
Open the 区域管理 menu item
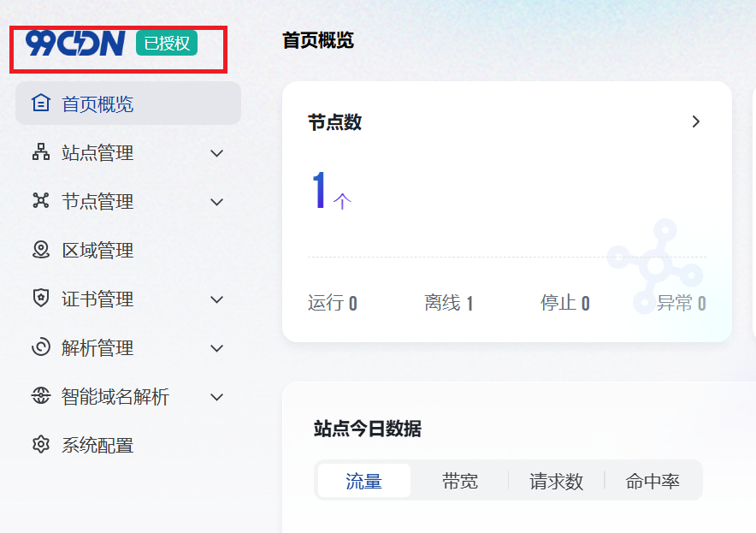(x=97, y=251)
